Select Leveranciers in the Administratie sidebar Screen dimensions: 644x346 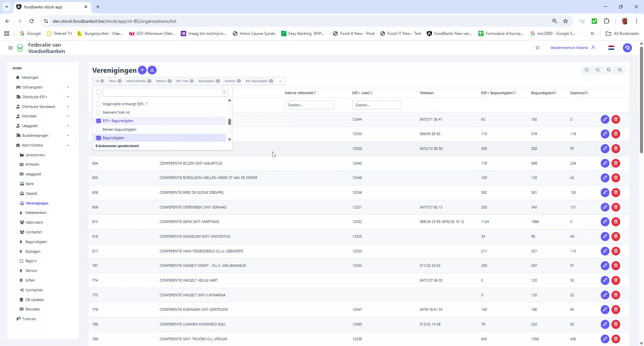coord(35,155)
